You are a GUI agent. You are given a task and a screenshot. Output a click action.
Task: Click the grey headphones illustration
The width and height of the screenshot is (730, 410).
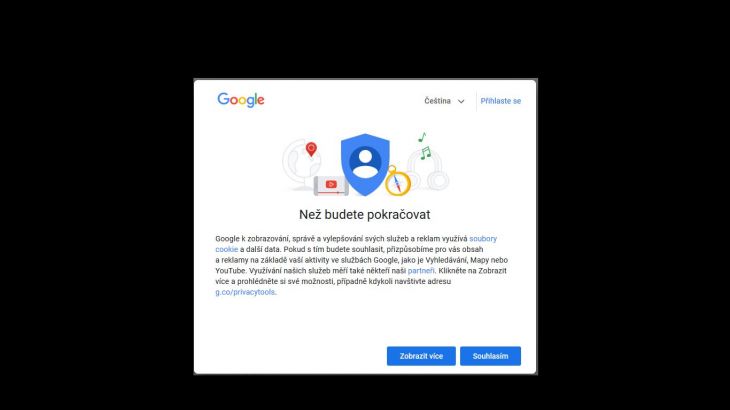click(428, 171)
